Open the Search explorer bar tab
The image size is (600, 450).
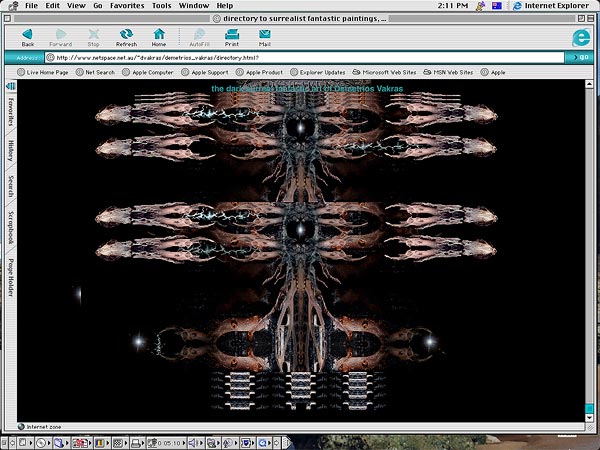coord(11,186)
